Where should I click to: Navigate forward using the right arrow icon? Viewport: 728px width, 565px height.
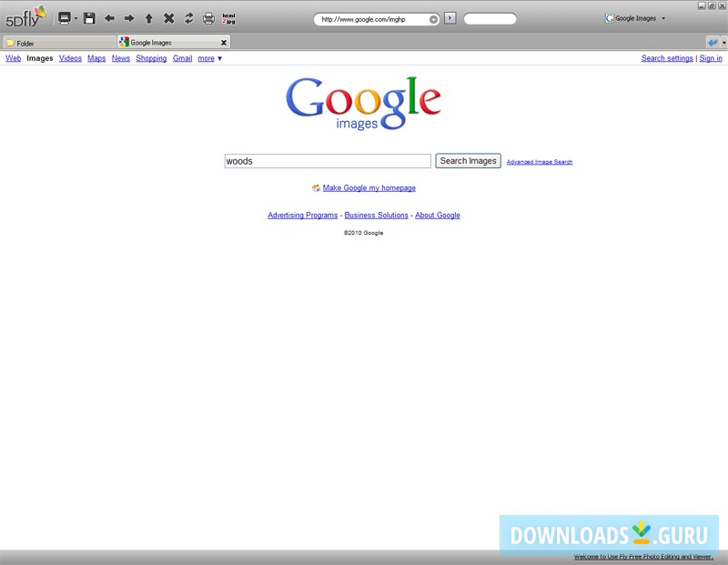click(129, 17)
